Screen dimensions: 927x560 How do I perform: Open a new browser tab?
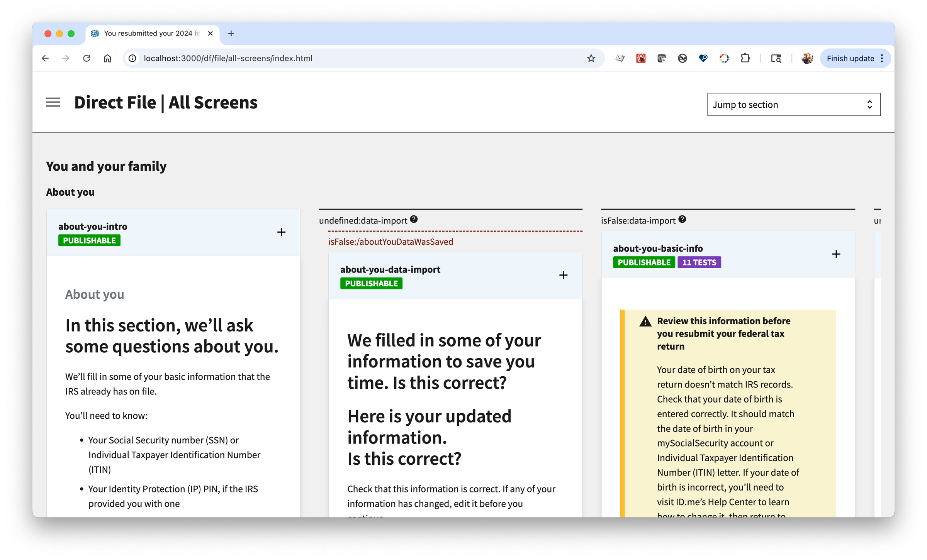coord(231,34)
